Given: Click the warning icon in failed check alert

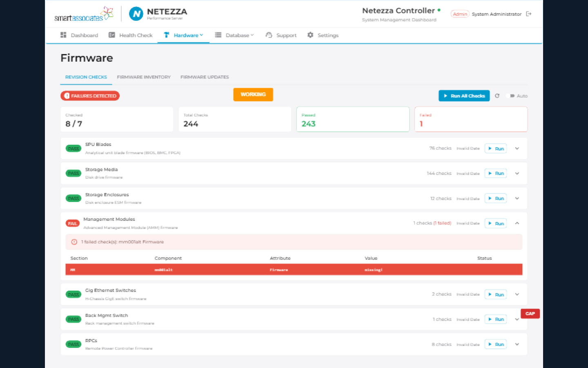Looking at the screenshot, I should (74, 242).
